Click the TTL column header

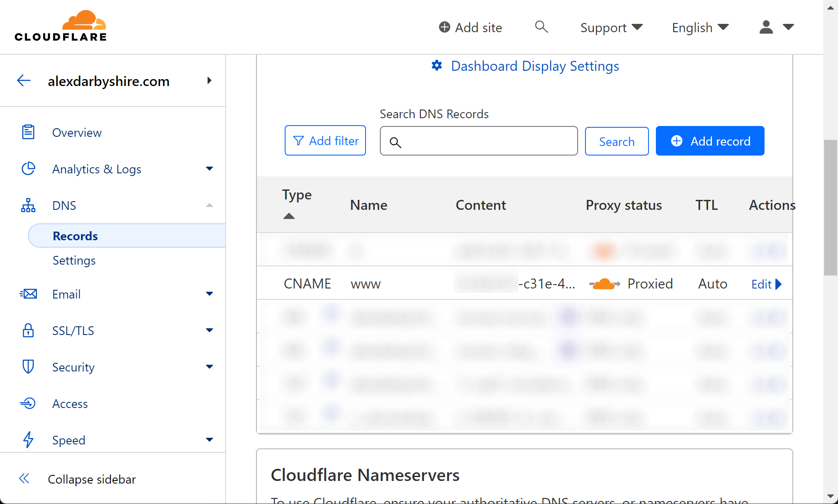tap(706, 205)
